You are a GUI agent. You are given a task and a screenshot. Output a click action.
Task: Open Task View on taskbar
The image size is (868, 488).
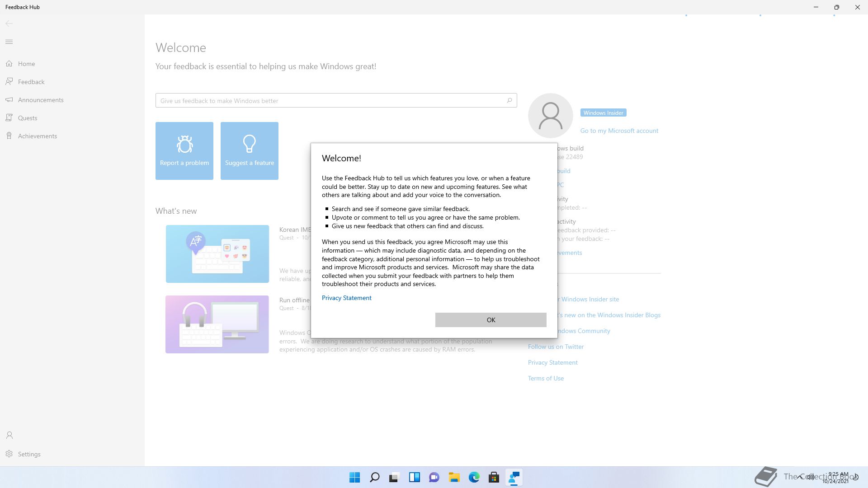pyautogui.click(x=395, y=477)
